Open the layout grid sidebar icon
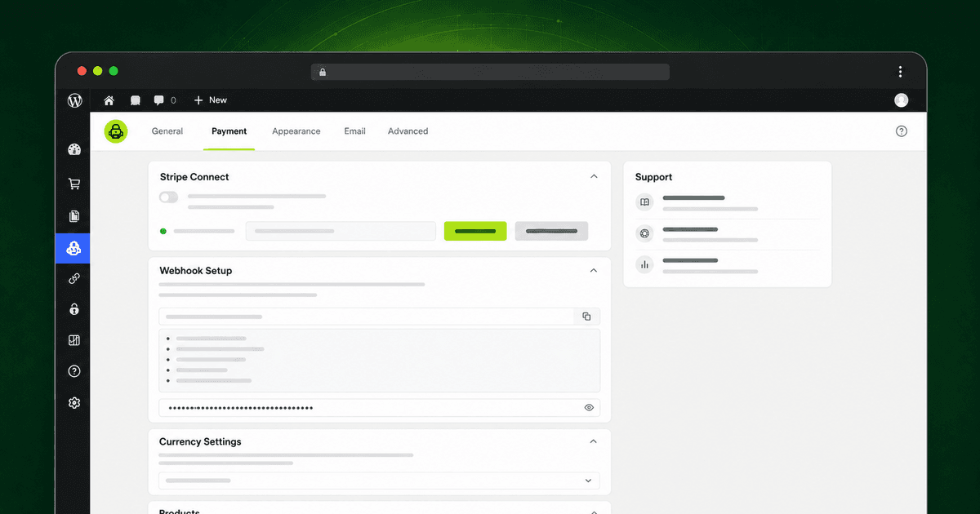 [x=74, y=340]
